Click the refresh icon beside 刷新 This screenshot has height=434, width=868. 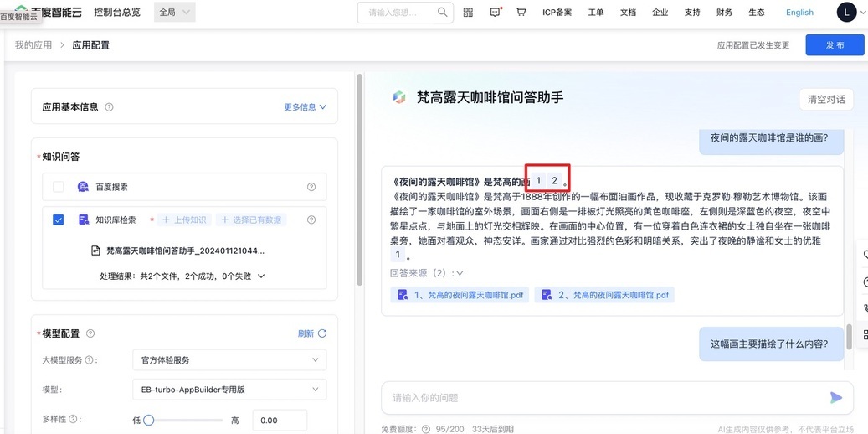322,333
